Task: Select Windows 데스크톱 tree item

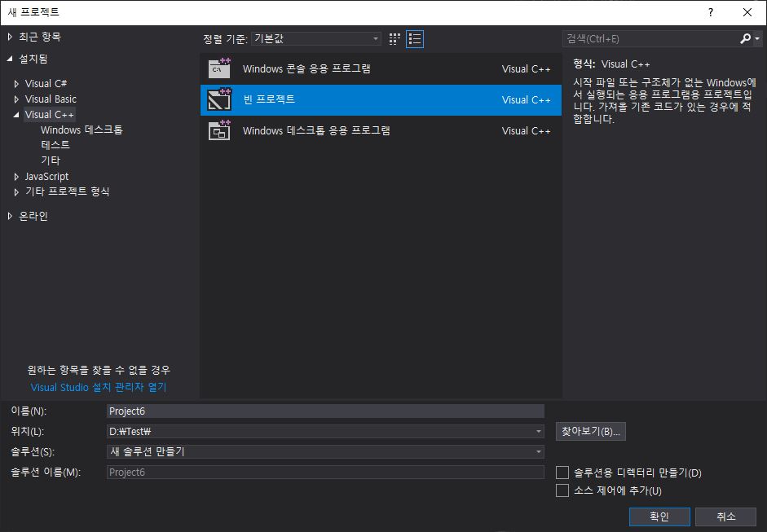Action: (82, 130)
